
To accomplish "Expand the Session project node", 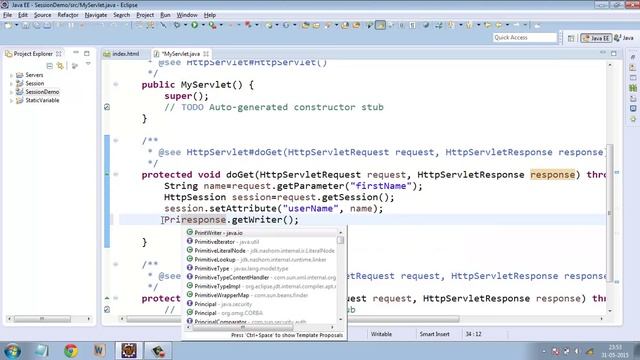I will click(11, 84).
